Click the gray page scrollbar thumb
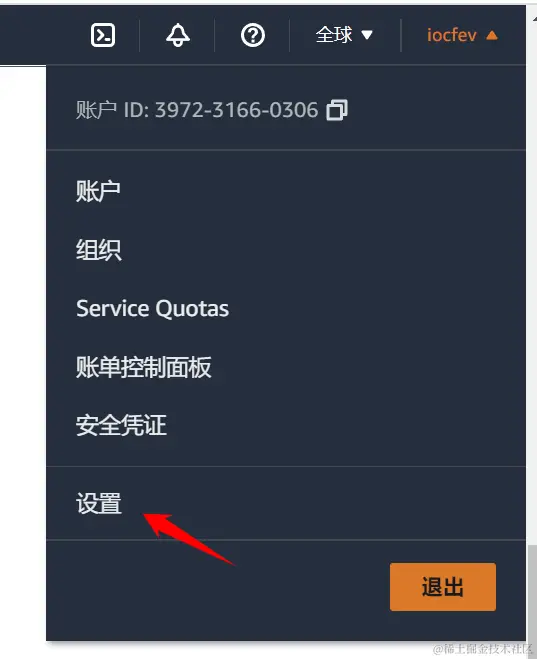This screenshot has height=659, width=537. click(532, 592)
